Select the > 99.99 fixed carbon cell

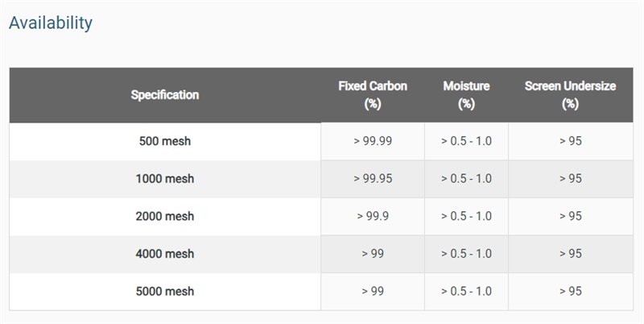pos(373,141)
